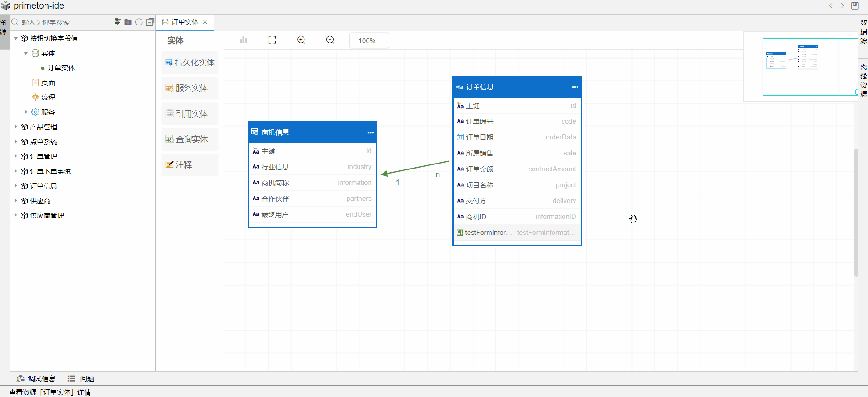Open the 订单信息 entity more options menu

pos(575,87)
